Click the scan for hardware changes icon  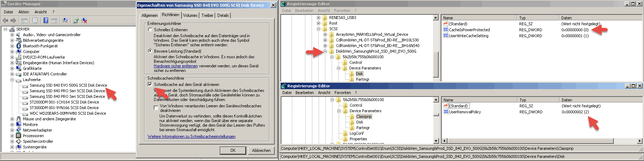click(65, 21)
